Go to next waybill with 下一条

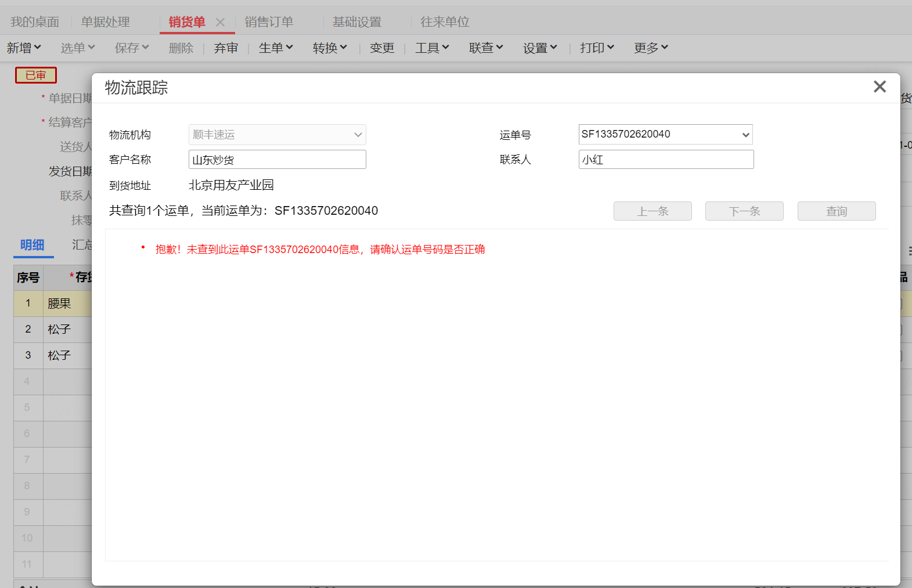click(x=744, y=211)
